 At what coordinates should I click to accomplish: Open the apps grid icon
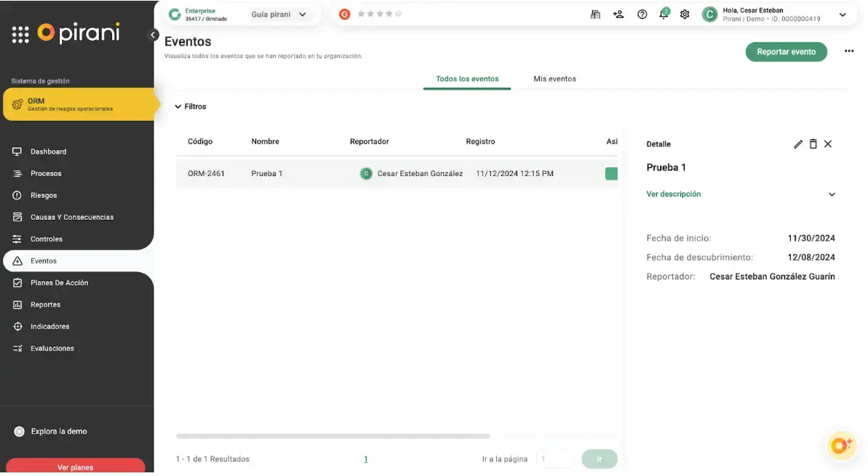click(20, 34)
